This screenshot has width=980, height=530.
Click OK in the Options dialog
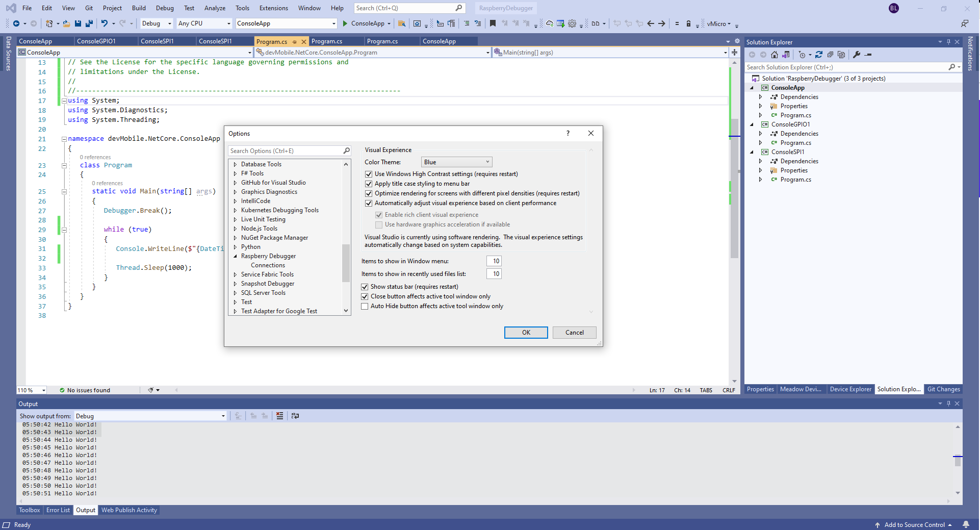(526, 333)
